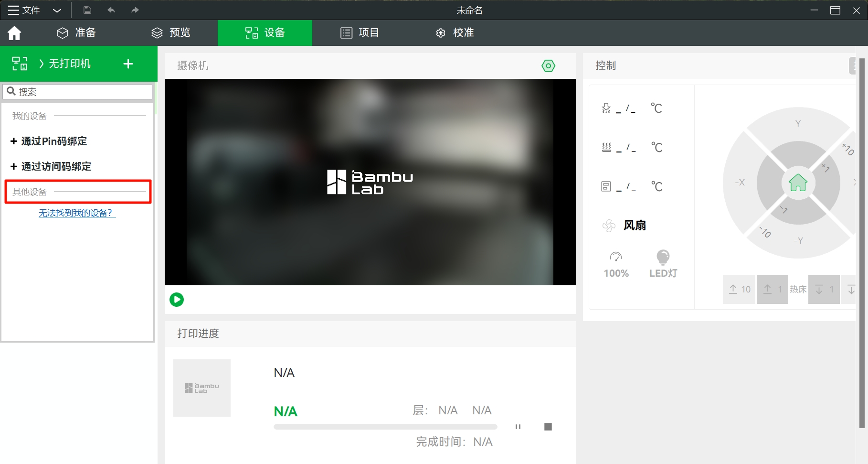The width and height of the screenshot is (868, 464).
Task: Click the 控制 panel title
Action: (605, 65)
